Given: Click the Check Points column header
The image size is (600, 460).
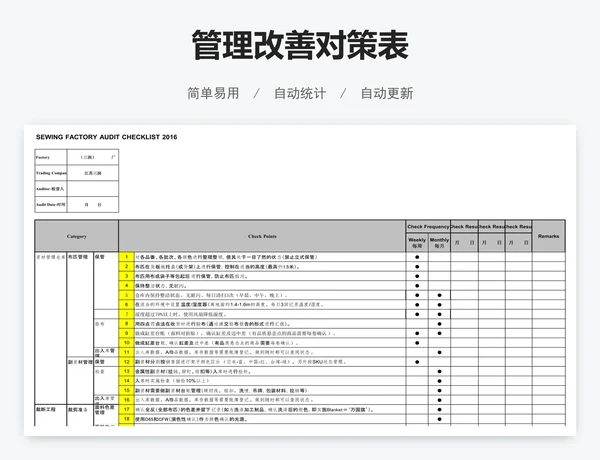Looking at the screenshot, I should 262,236.
